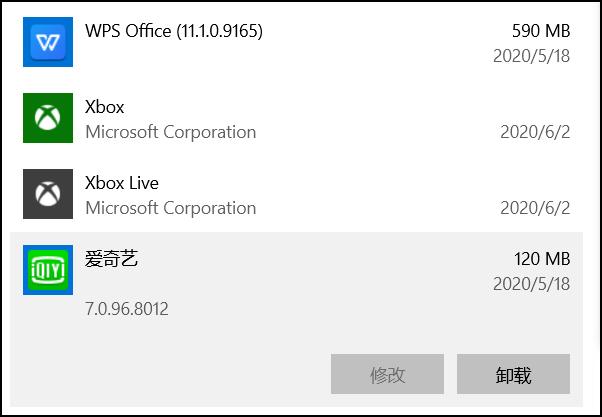Select the WPS Office (11.1.0.9165) entry name

tap(174, 31)
